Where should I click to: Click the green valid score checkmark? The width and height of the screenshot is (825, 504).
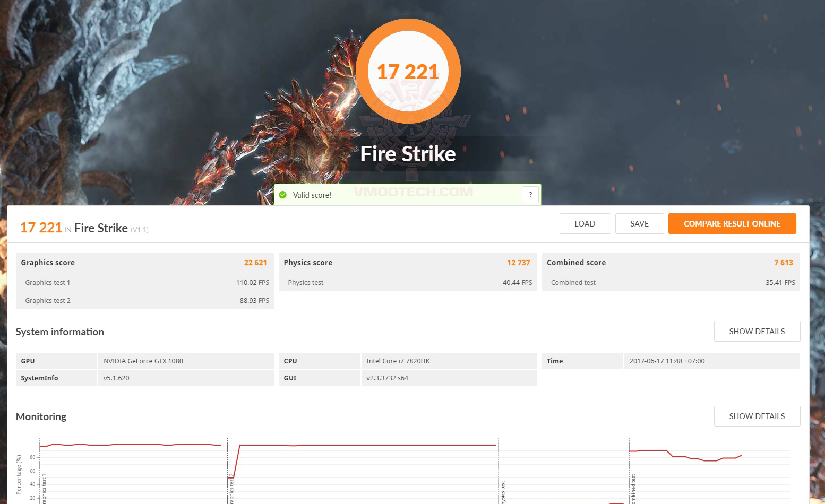tap(283, 195)
